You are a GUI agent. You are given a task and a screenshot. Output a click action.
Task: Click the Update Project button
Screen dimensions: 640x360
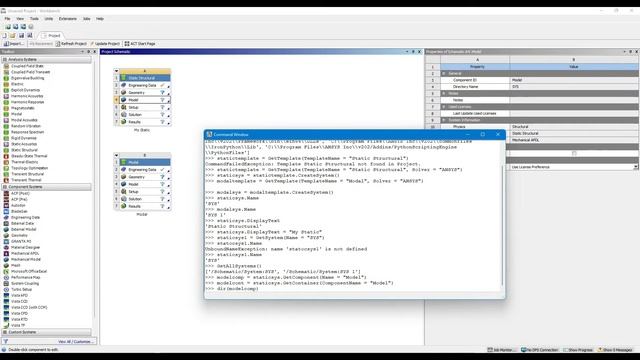(x=105, y=44)
